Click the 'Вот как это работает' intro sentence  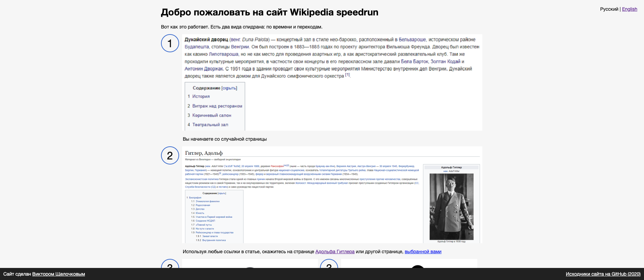pos(241,27)
